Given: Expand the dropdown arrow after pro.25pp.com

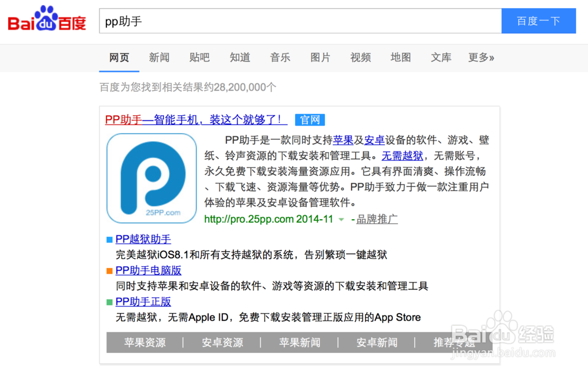Looking at the screenshot, I should coord(341,220).
